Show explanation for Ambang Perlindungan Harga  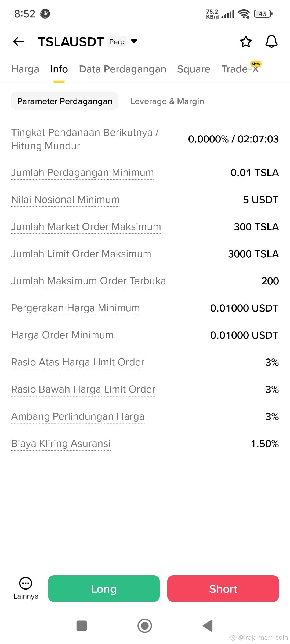(x=78, y=416)
